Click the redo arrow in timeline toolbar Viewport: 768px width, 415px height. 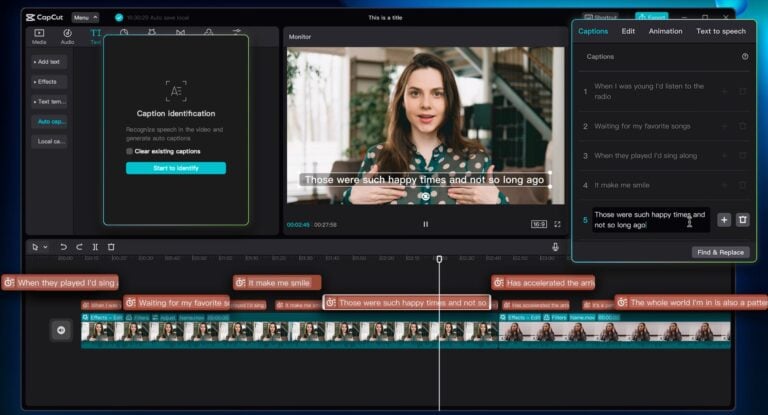(x=79, y=247)
